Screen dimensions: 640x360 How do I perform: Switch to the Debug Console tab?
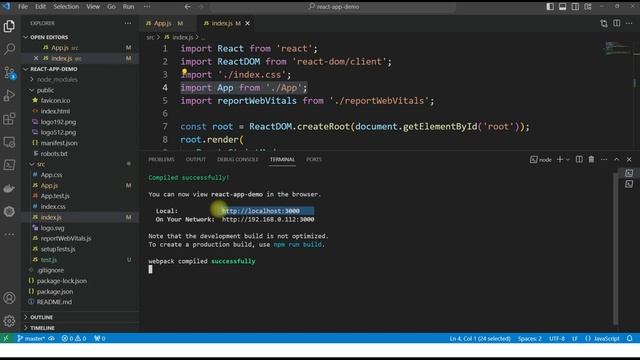click(238, 160)
